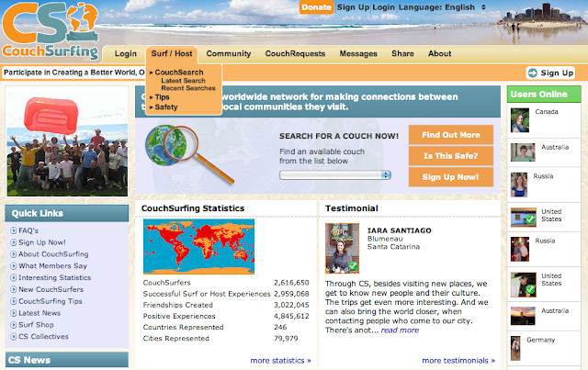Open the CouchRequests menu
This screenshot has height=370, width=588.
tap(295, 53)
